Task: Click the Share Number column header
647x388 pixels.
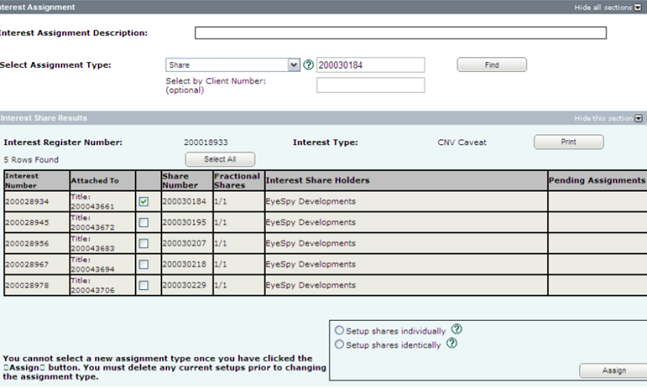Action: (187, 180)
